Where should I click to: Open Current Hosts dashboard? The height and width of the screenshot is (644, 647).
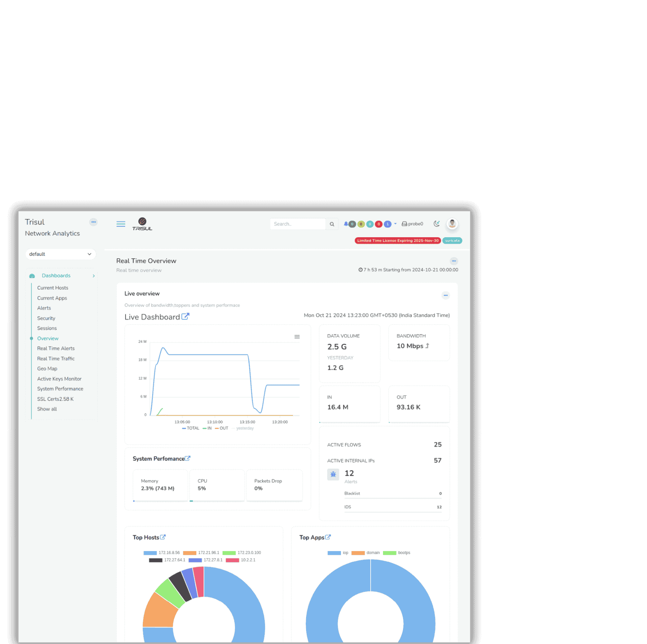(x=52, y=288)
